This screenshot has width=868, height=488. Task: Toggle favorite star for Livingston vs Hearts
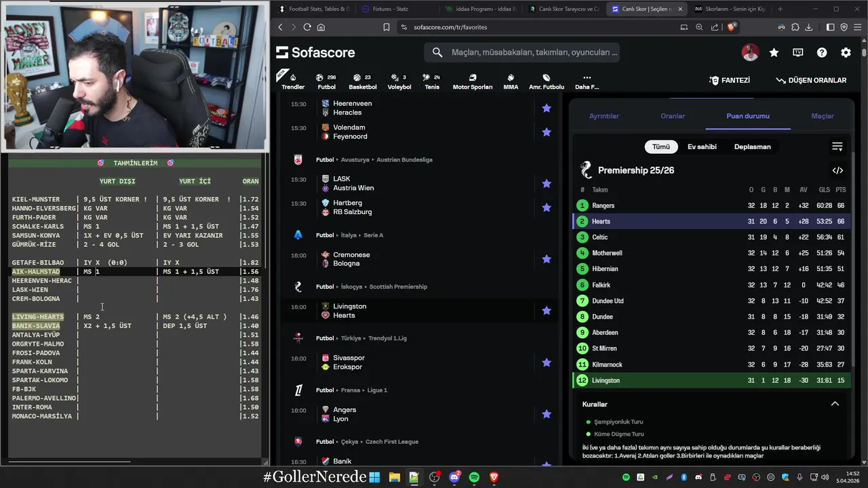[547, 310]
